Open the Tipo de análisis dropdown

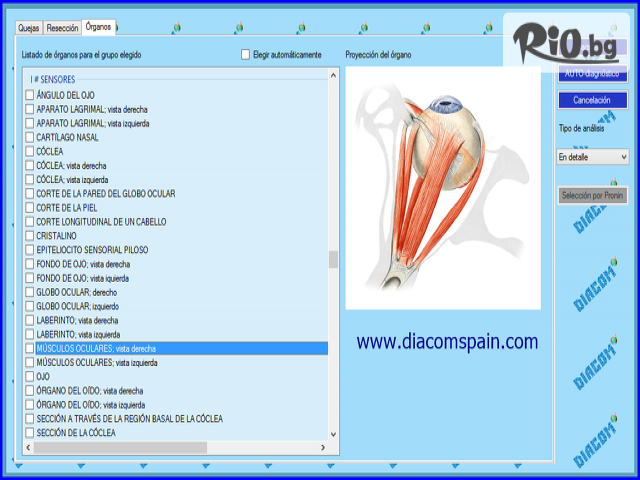pyautogui.click(x=592, y=157)
